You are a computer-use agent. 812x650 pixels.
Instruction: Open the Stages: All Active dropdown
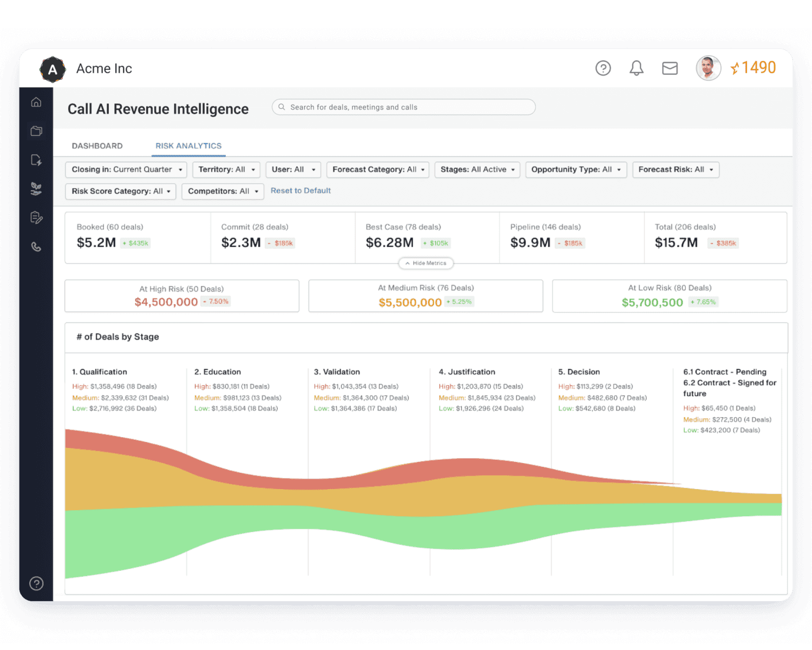click(477, 170)
